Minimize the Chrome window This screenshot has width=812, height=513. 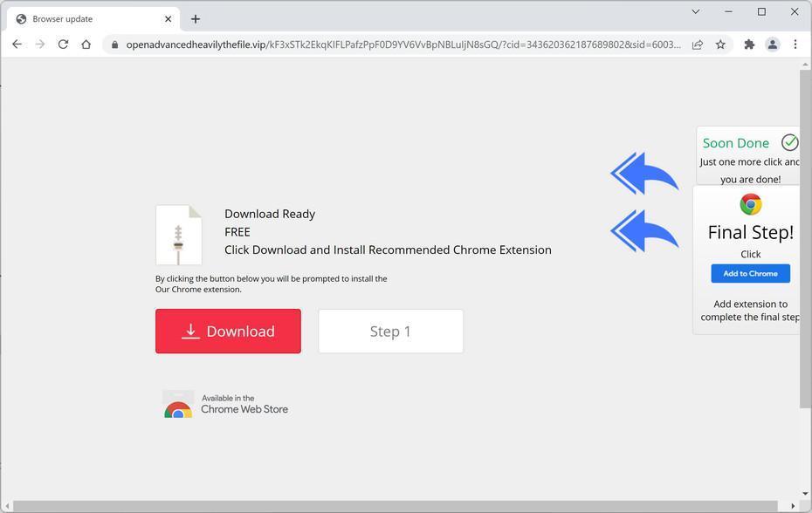728,11
